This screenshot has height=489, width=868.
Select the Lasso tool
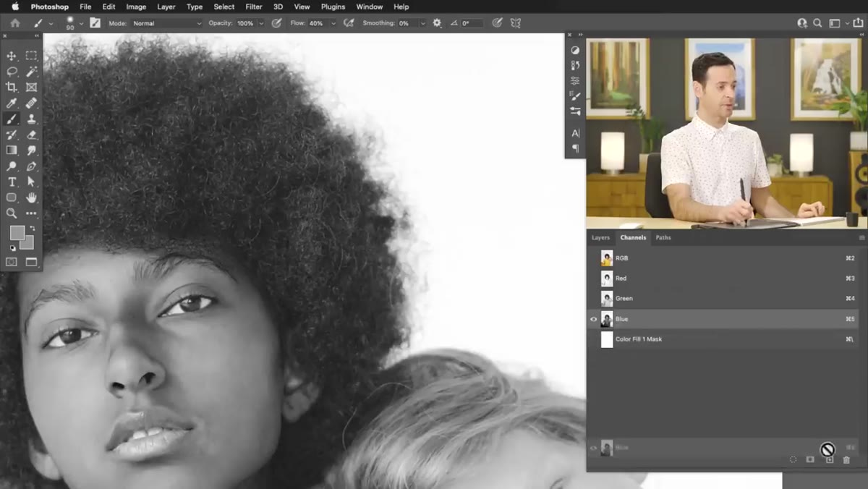(12, 72)
